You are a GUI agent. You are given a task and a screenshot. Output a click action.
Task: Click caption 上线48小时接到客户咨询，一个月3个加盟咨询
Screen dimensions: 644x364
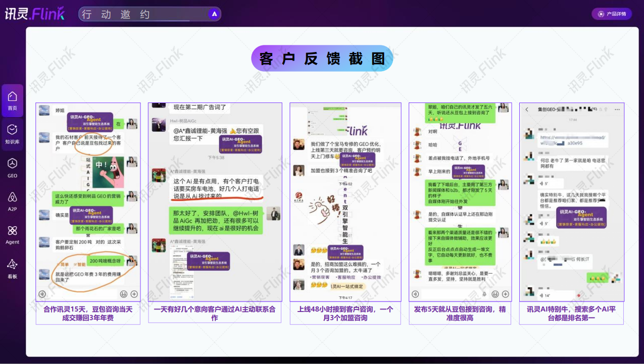pyautogui.click(x=345, y=314)
